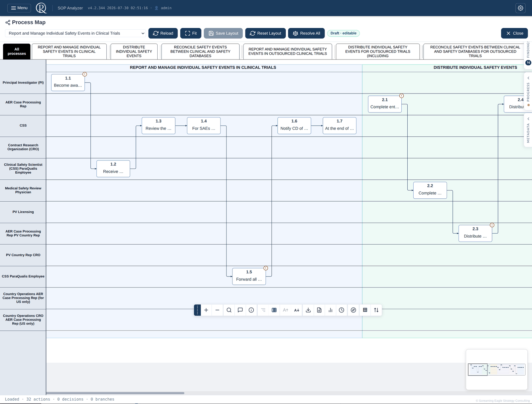
Task: Click the PV Country Rep CRO lane label
Action: point(23,255)
